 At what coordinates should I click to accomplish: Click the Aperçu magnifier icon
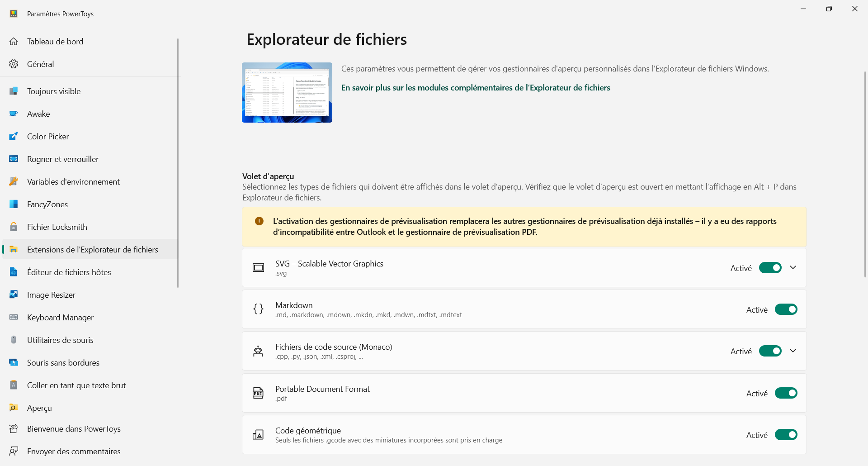click(14, 408)
